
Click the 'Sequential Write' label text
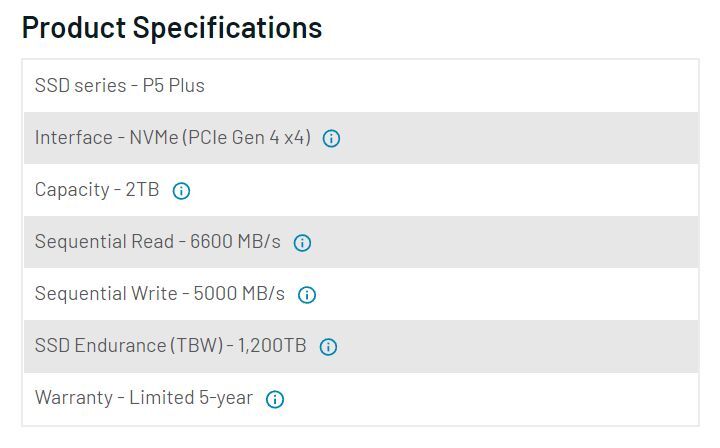(x=104, y=294)
